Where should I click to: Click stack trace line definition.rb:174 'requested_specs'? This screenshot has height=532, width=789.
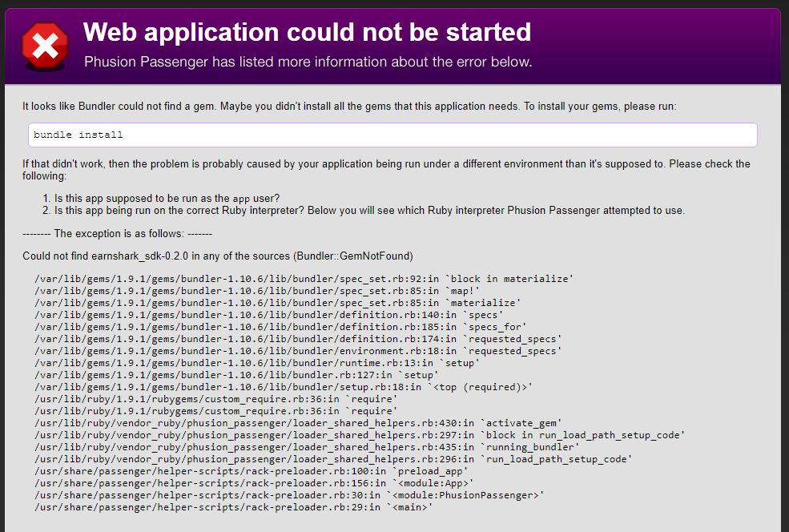coord(298,339)
